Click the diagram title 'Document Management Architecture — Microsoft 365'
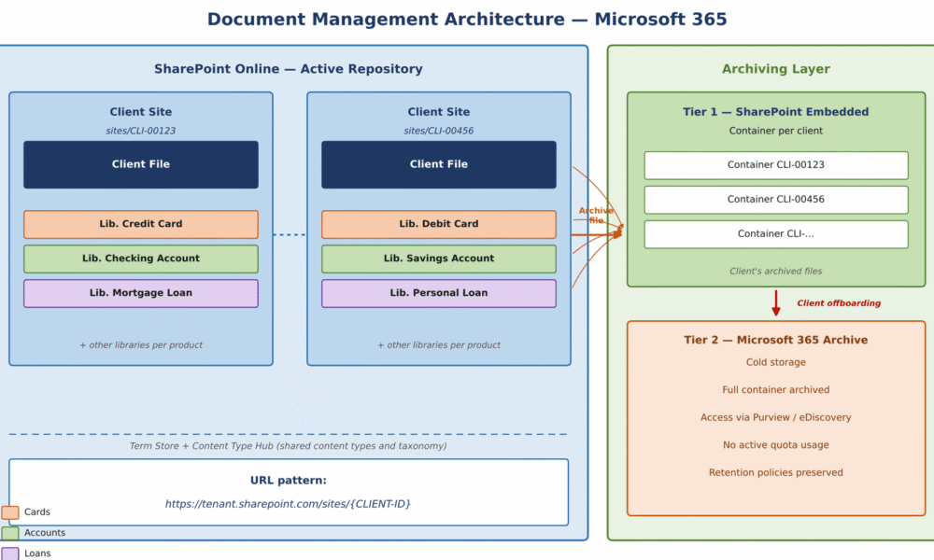 pos(467,19)
